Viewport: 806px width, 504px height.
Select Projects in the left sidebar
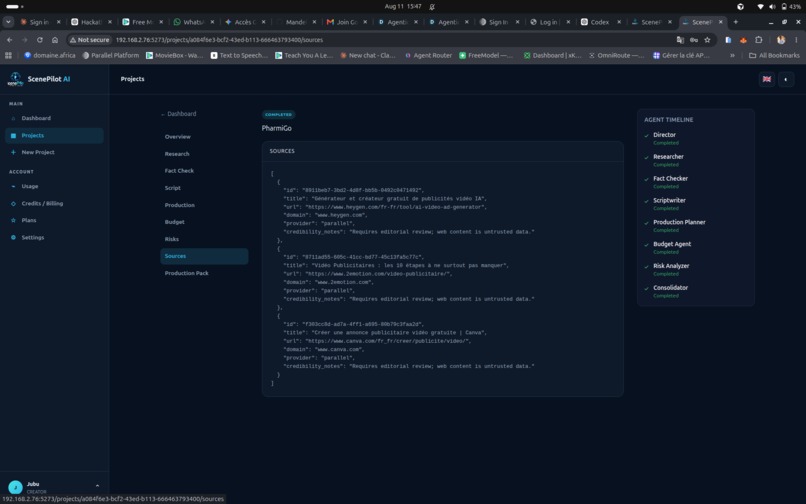(x=54, y=135)
